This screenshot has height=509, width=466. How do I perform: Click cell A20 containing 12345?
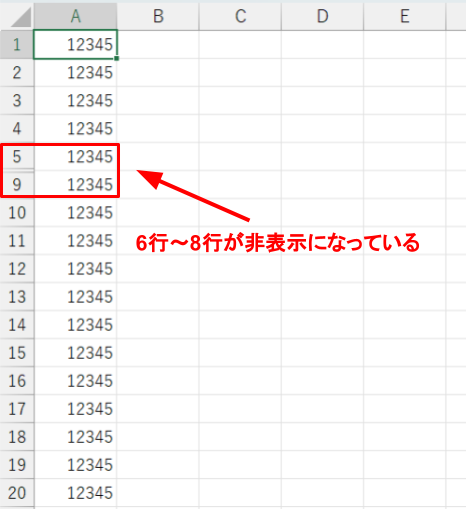tap(75, 493)
